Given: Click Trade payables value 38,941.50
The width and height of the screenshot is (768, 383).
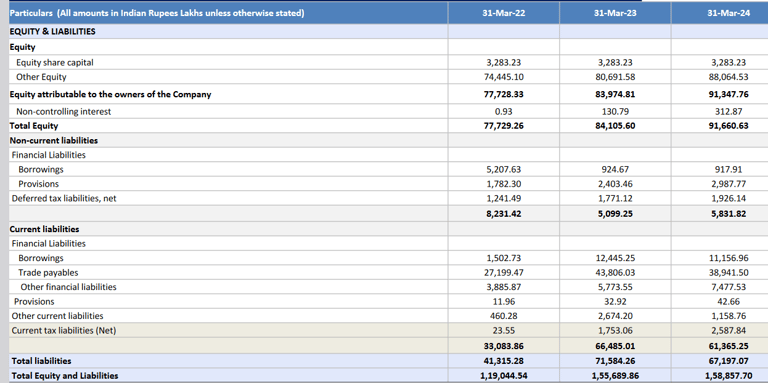Looking at the screenshot, I should coord(728,272).
